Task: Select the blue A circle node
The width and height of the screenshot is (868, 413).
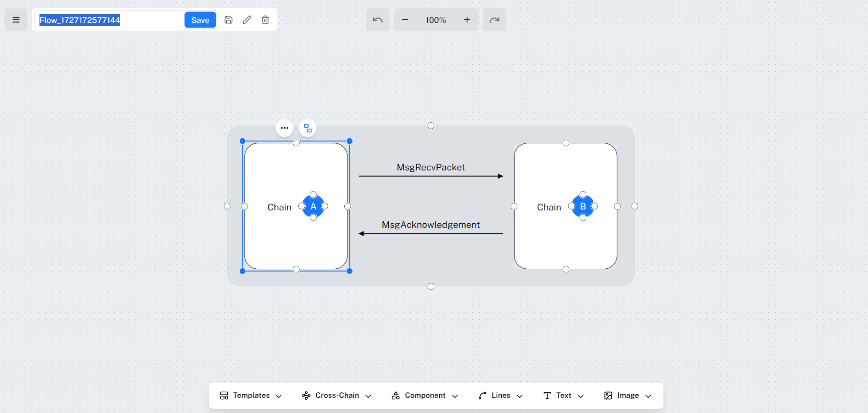Action: tap(313, 206)
